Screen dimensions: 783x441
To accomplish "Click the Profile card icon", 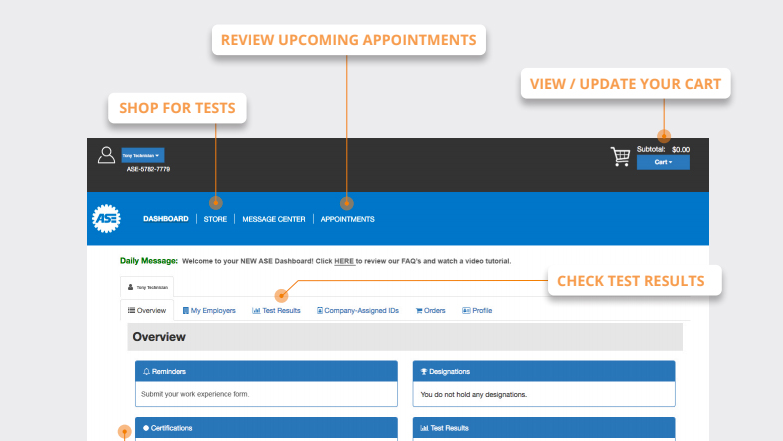I will 466,311.
